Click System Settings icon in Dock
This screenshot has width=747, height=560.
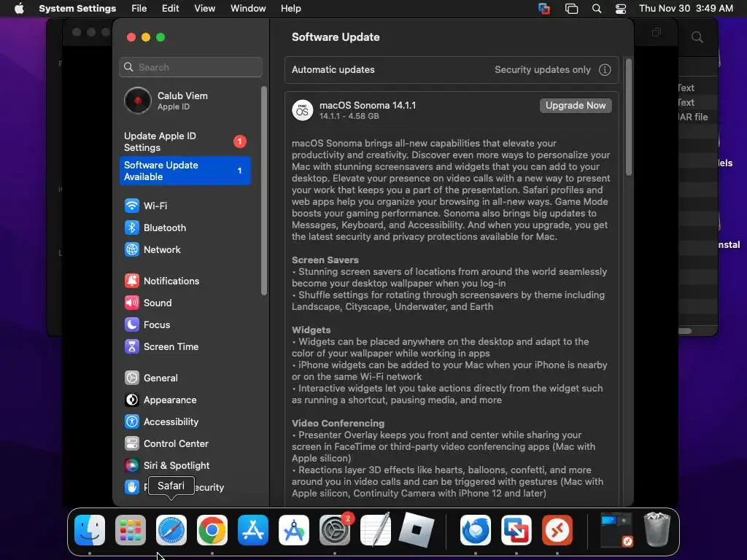point(334,530)
